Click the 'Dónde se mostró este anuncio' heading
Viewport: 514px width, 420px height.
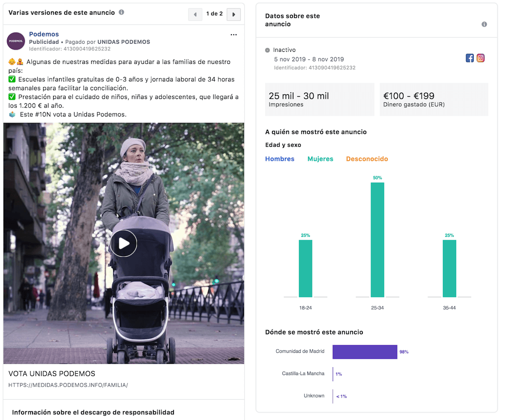(x=314, y=332)
